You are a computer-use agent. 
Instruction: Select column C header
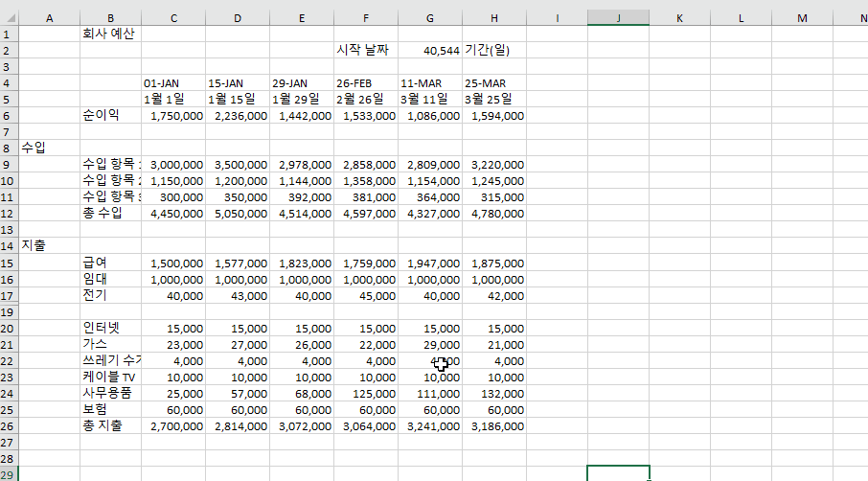tap(173, 18)
